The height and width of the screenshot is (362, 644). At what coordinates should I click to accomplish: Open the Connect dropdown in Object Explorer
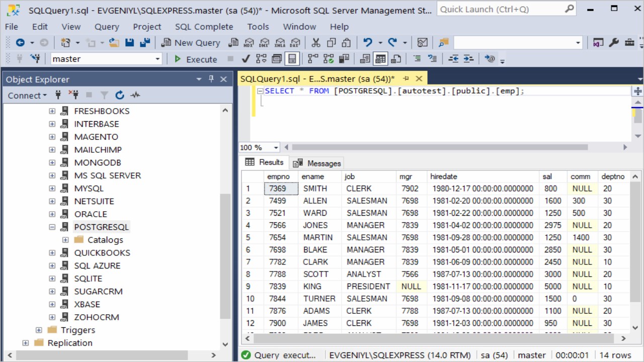(27, 95)
